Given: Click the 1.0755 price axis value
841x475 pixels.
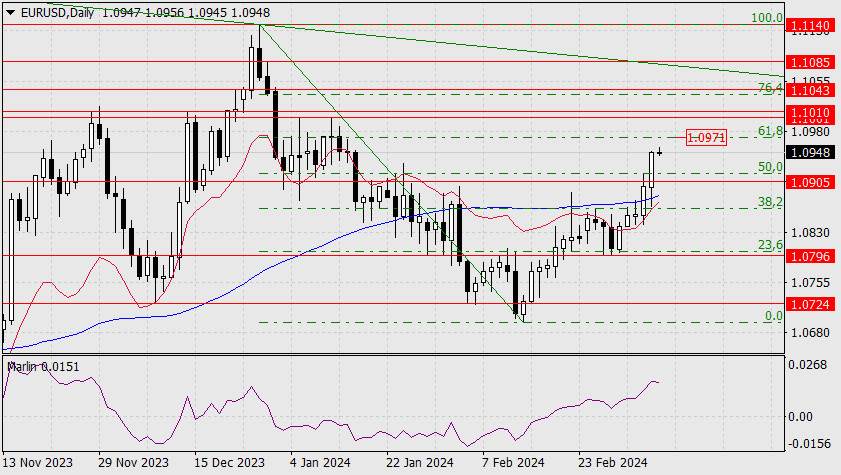Looking at the screenshot, I should [x=810, y=283].
